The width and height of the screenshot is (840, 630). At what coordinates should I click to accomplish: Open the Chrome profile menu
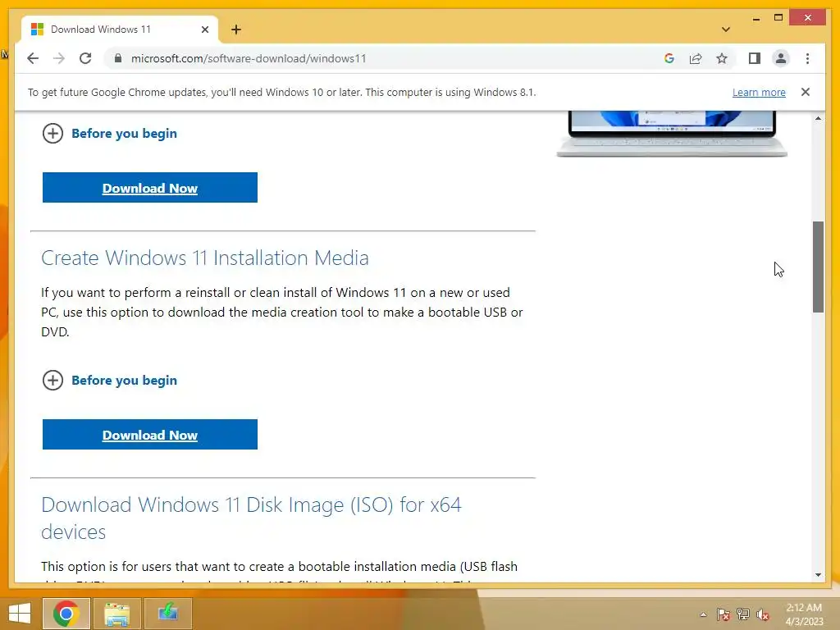781,58
